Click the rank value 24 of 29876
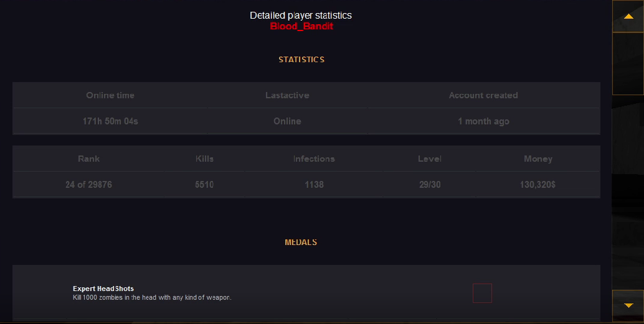This screenshot has width=644, height=324. pyautogui.click(x=88, y=185)
